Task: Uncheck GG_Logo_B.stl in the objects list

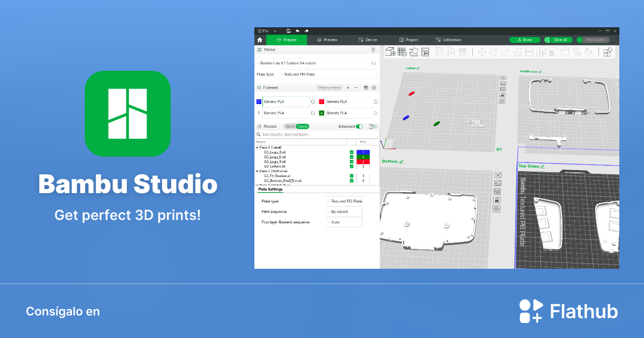Action: pos(352,152)
